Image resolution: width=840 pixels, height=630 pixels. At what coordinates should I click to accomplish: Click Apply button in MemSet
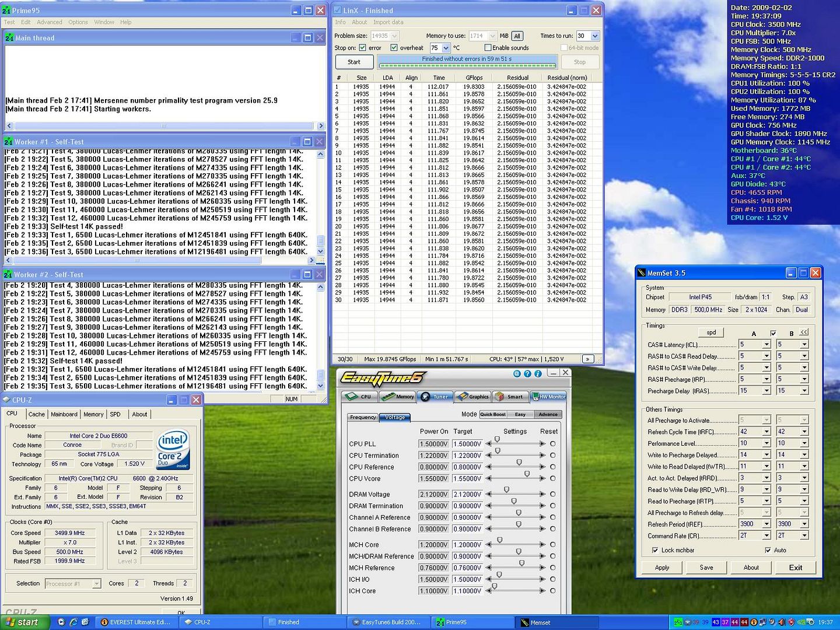point(662,568)
